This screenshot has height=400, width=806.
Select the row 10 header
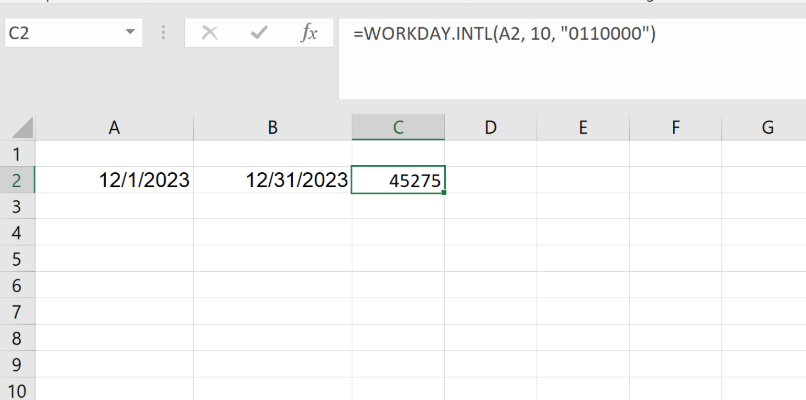(x=17, y=390)
